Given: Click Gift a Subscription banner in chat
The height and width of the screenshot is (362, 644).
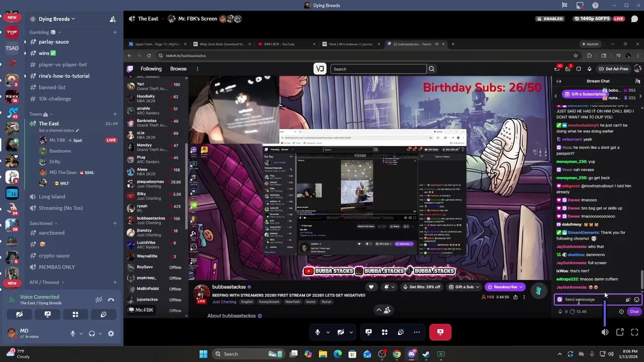Looking at the screenshot, I should pos(585,95).
